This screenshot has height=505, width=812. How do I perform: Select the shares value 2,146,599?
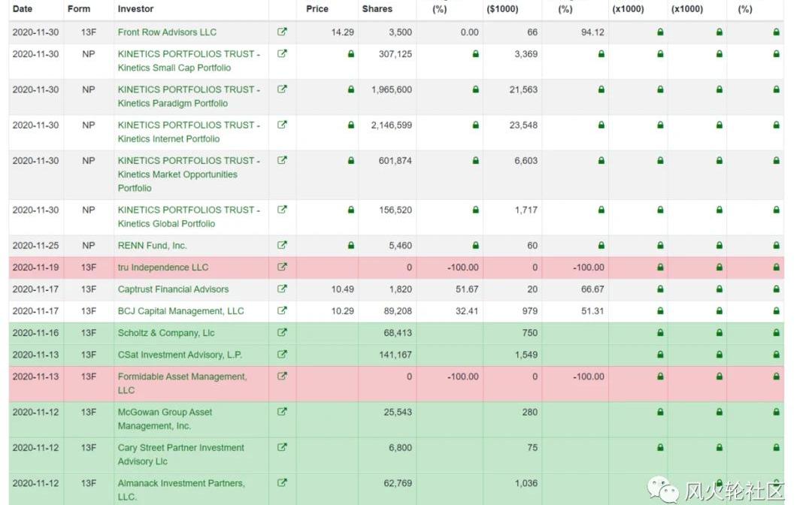[392, 125]
